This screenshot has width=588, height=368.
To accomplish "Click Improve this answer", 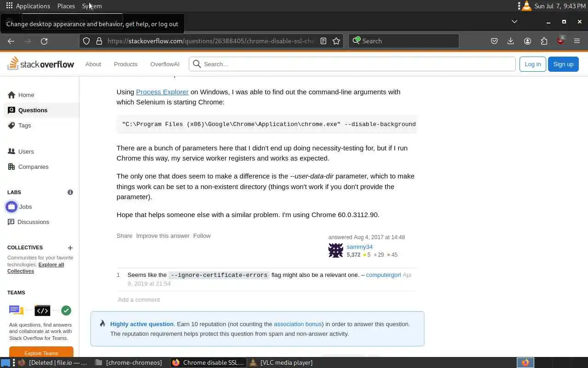I will pyautogui.click(x=163, y=236).
